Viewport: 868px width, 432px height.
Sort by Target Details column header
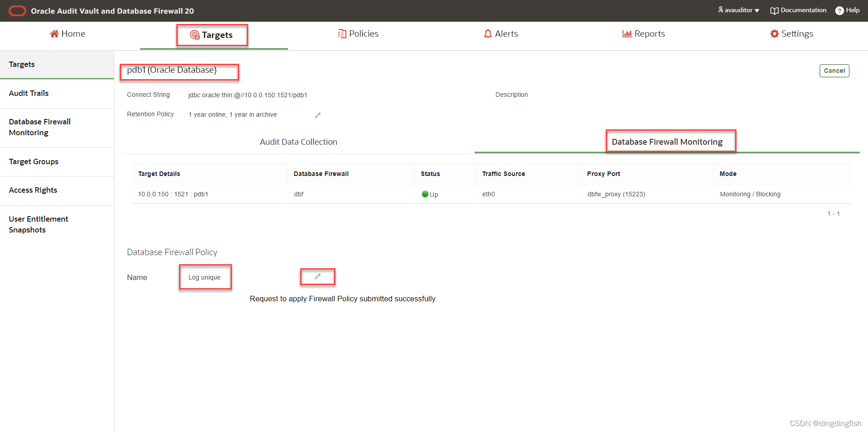(159, 174)
